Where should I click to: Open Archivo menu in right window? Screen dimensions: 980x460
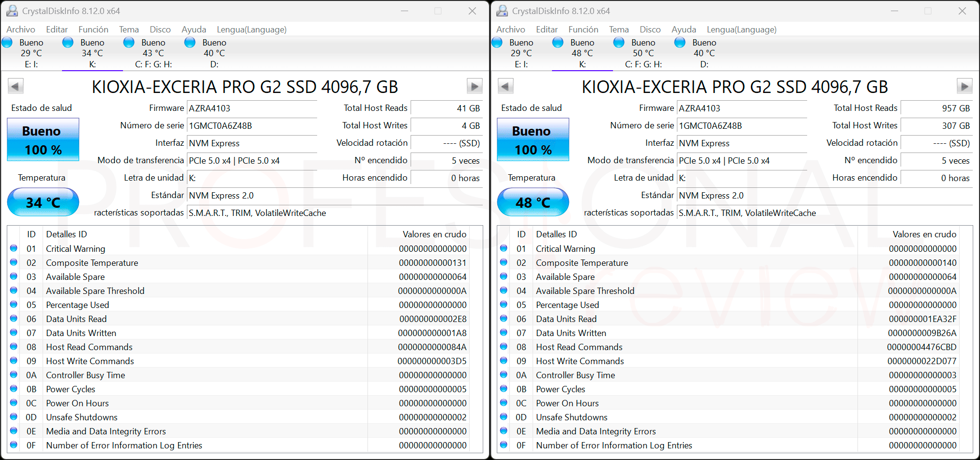(x=511, y=30)
